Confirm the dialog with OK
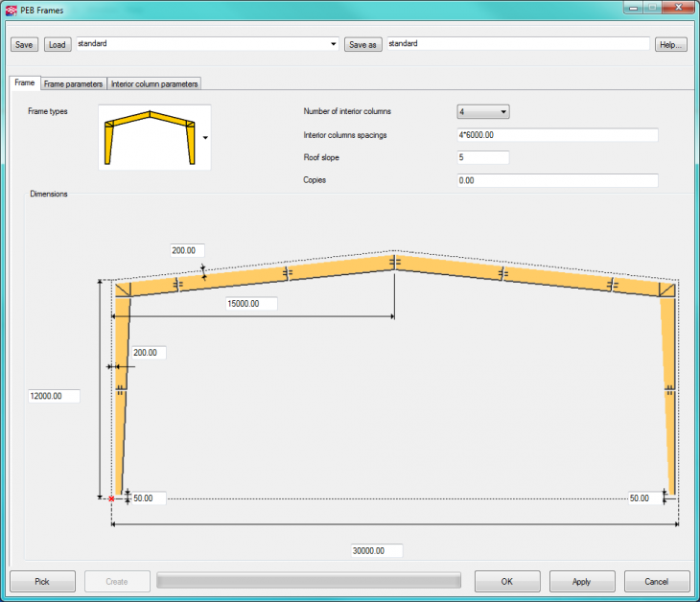Screen dimensions: 700x602 [x=507, y=581]
